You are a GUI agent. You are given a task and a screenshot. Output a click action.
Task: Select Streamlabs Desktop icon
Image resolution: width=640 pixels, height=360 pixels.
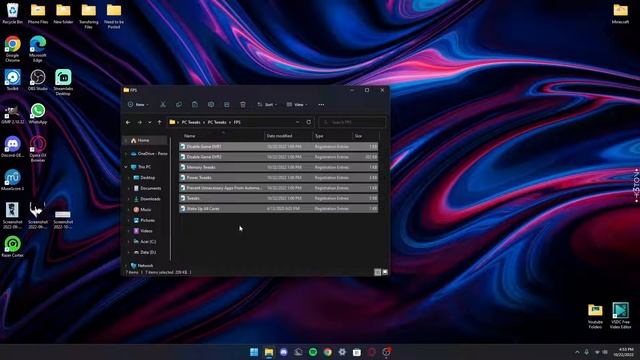point(63,82)
